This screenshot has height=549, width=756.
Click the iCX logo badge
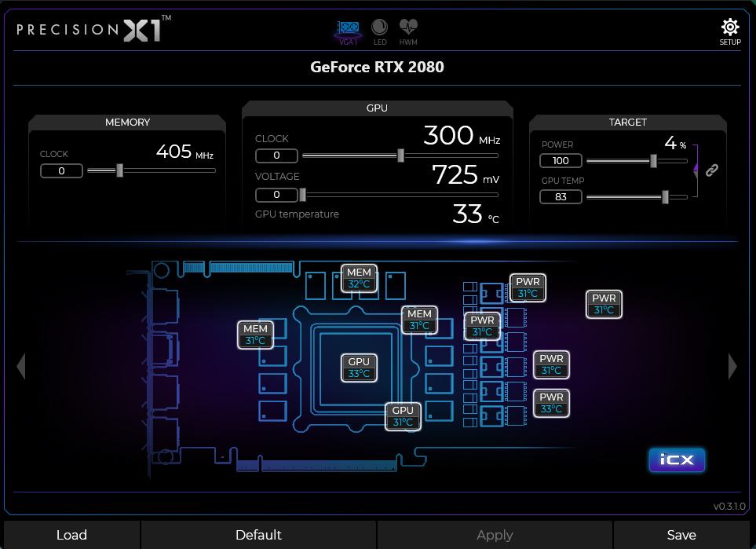coord(677,459)
